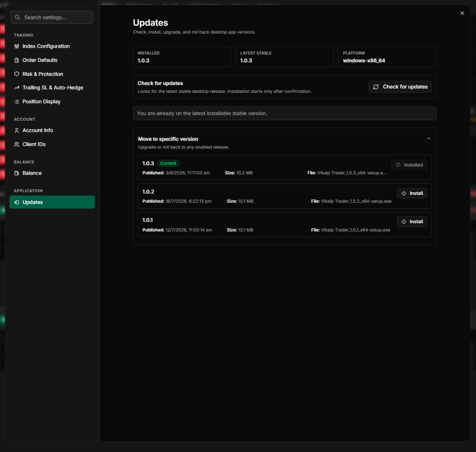476x452 pixels.
Task: Click the Account Info person icon
Action: coord(17,130)
